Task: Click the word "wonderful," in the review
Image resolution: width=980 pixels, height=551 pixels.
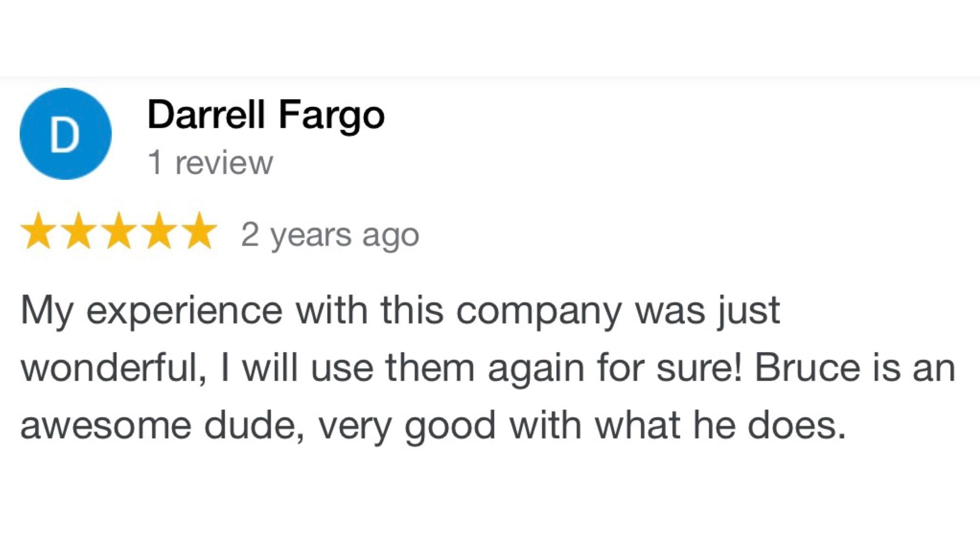Action: coord(114,368)
